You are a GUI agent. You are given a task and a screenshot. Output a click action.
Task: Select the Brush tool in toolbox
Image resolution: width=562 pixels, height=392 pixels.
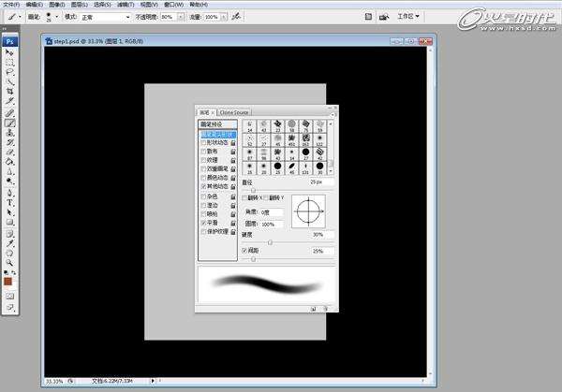tap(9, 123)
